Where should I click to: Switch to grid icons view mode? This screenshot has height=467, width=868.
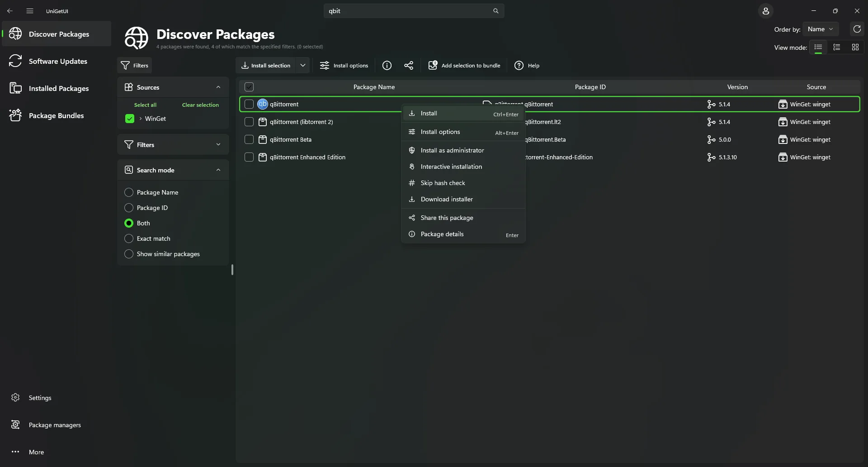pos(855,47)
